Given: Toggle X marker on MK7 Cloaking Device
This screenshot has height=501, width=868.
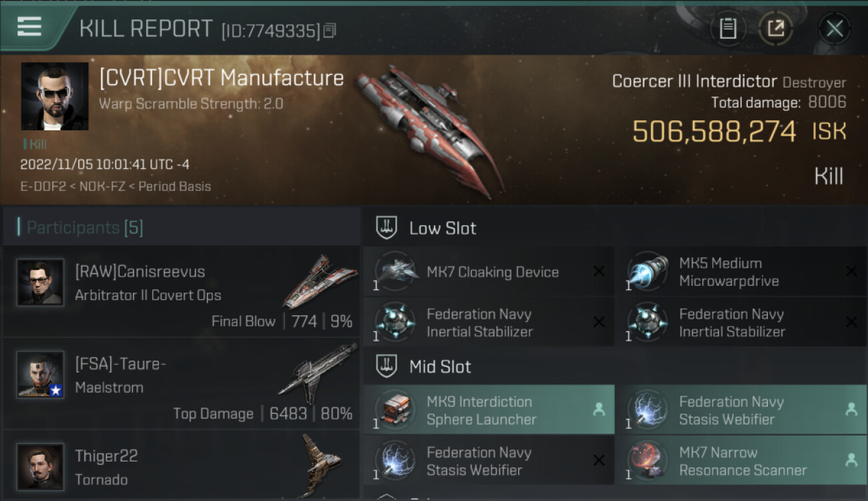Looking at the screenshot, I should [x=599, y=271].
